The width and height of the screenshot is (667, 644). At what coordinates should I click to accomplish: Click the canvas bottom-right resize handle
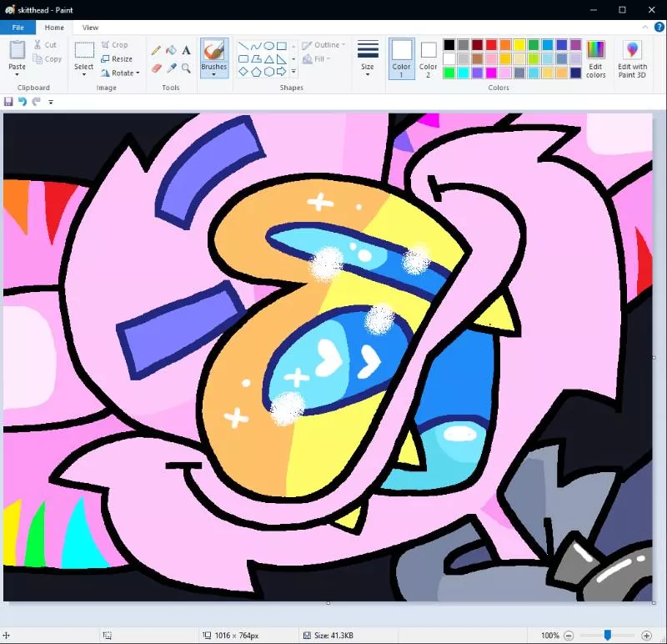click(654, 603)
